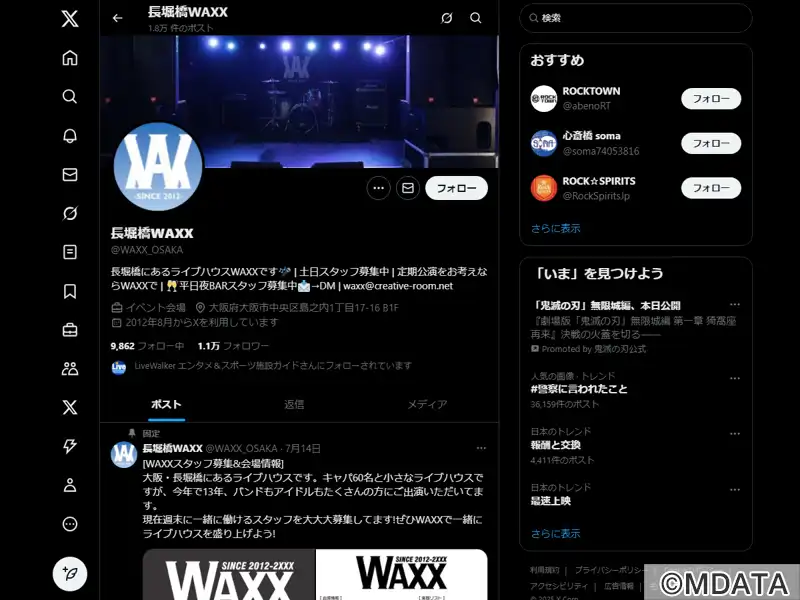Open the stage banner header image

coord(299,101)
